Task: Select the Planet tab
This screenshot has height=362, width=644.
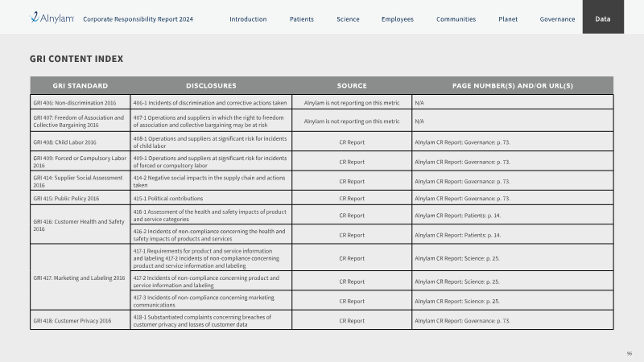Action: tap(508, 19)
